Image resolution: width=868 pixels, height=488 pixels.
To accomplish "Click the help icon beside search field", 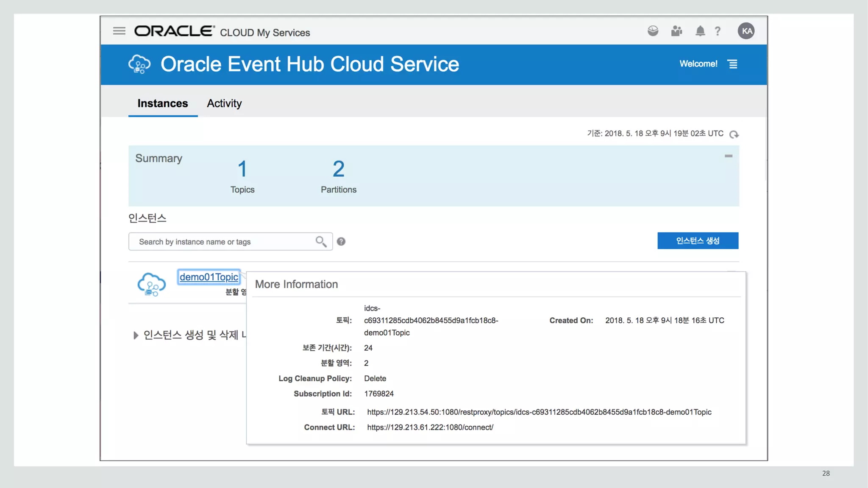I will pos(341,241).
